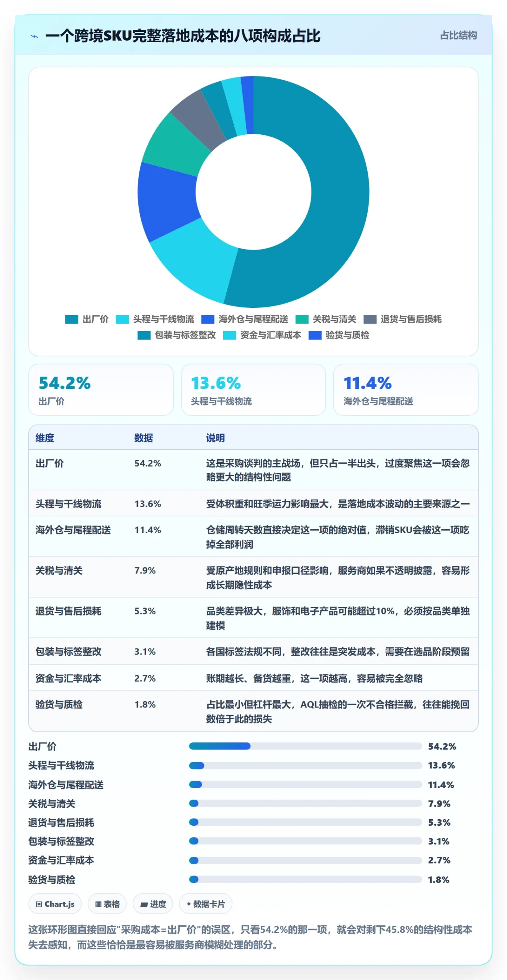Select the 7.9% cell in the table

click(x=145, y=570)
